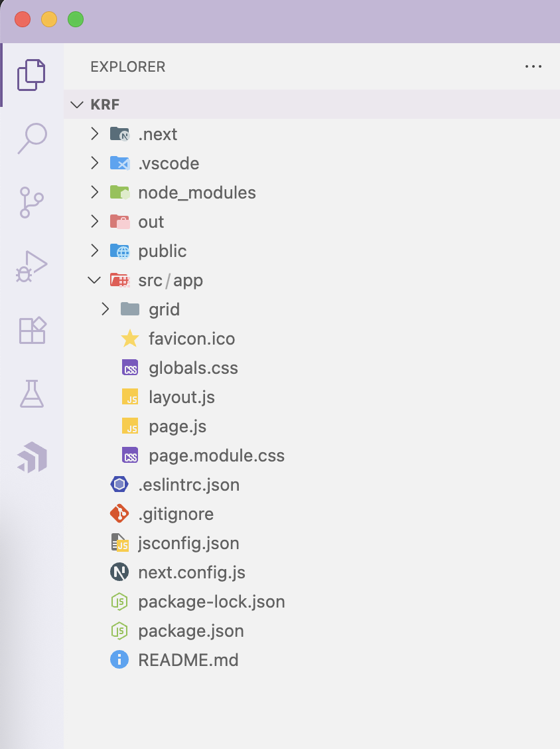Open the README.md file
Image resolution: width=560 pixels, height=749 pixels.
(188, 660)
